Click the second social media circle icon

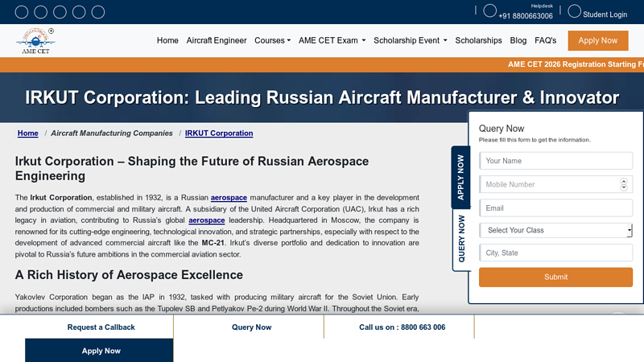[41, 12]
